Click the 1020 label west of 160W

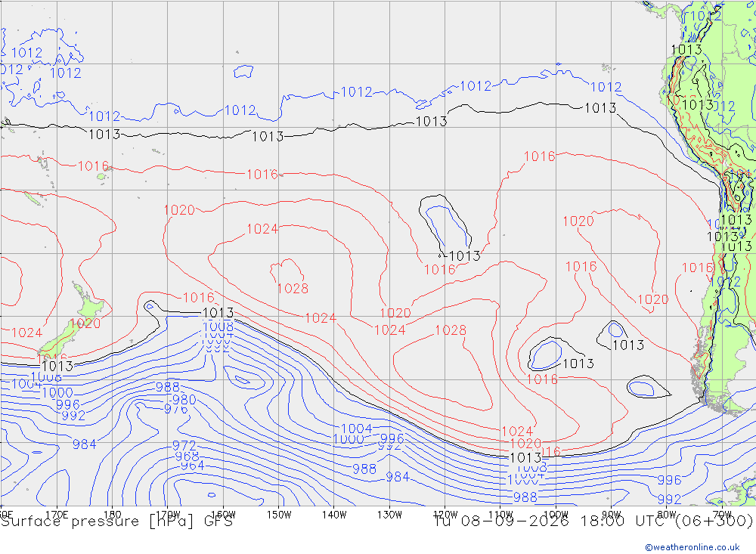tap(179, 210)
